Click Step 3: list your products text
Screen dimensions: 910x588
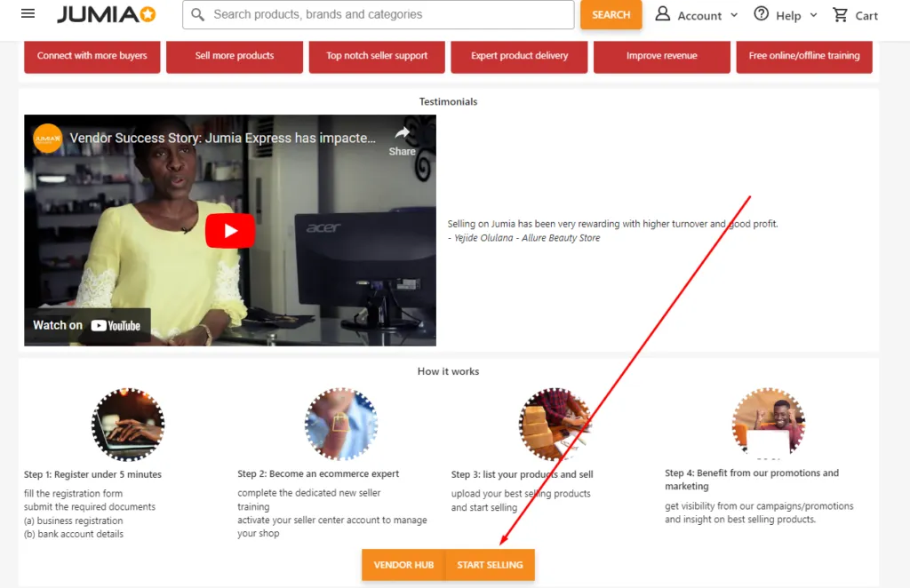[x=523, y=474]
